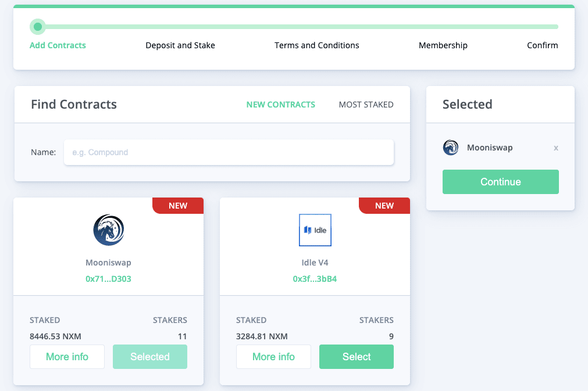Click the Confirm step
This screenshot has height=391, width=588.
click(542, 45)
